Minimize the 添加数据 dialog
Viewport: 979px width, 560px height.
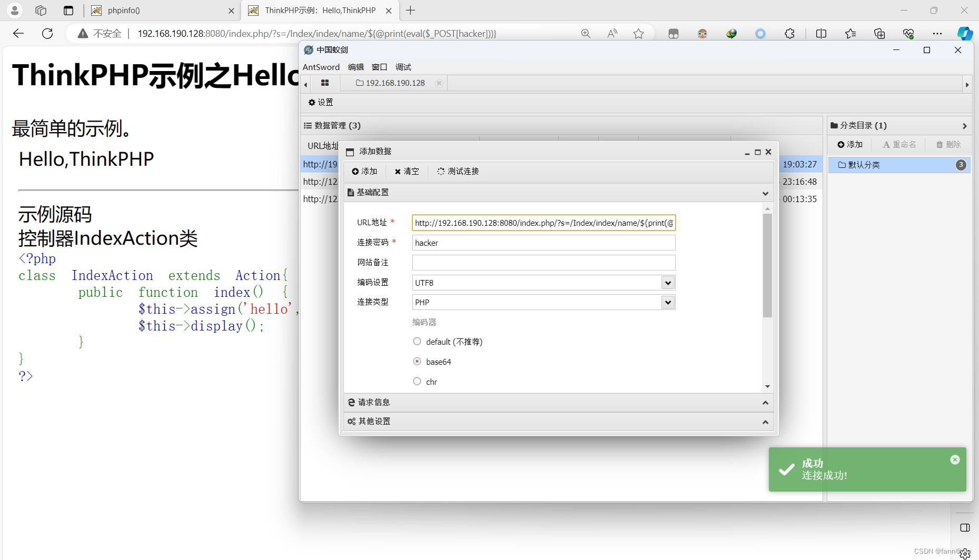(x=747, y=153)
